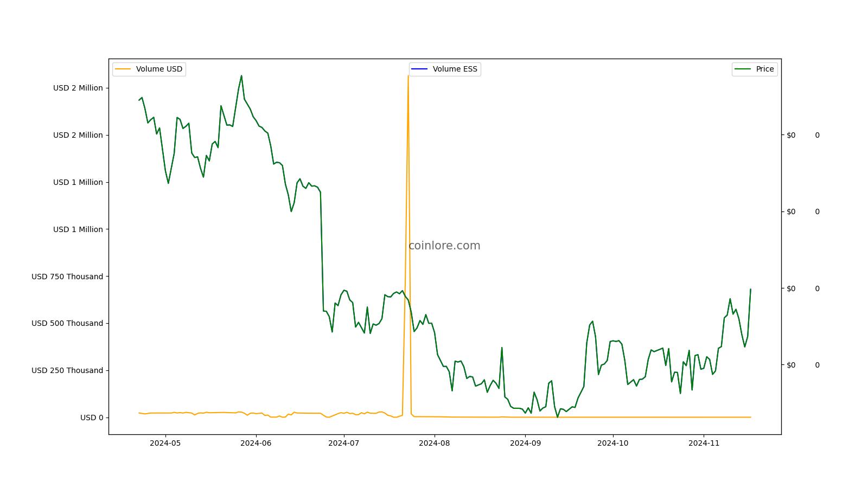The height and width of the screenshot is (488, 868).
Task: Click the 2024-09 x-axis label
Action: [525, 443]
